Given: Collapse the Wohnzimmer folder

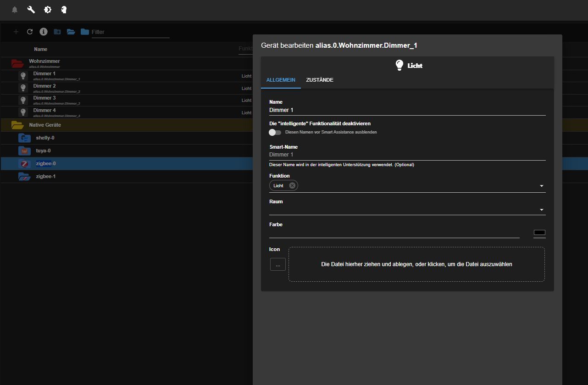Looking at the screenshot, I should [x=17, y=63].
